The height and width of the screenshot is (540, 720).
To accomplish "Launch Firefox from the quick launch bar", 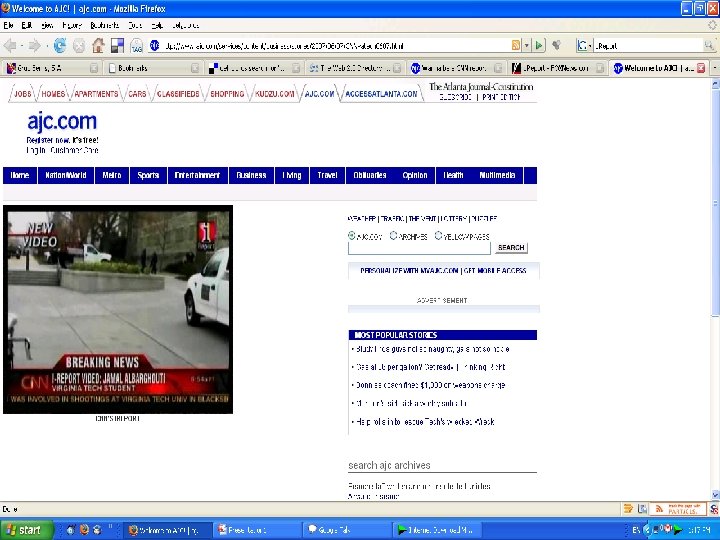I will click(x=84, y=530).
